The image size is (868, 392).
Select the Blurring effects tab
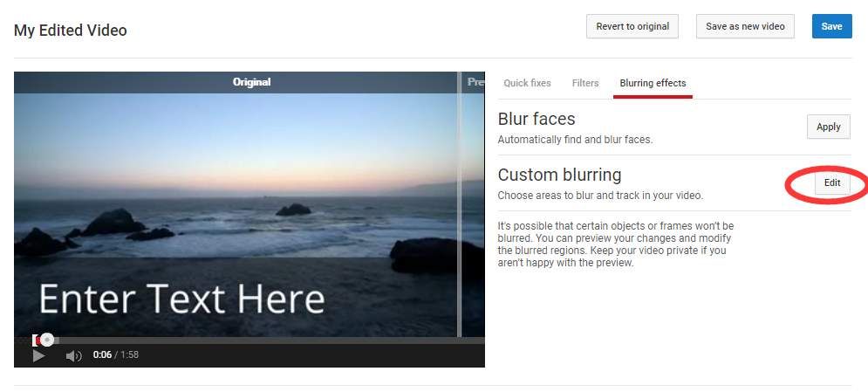653,83
